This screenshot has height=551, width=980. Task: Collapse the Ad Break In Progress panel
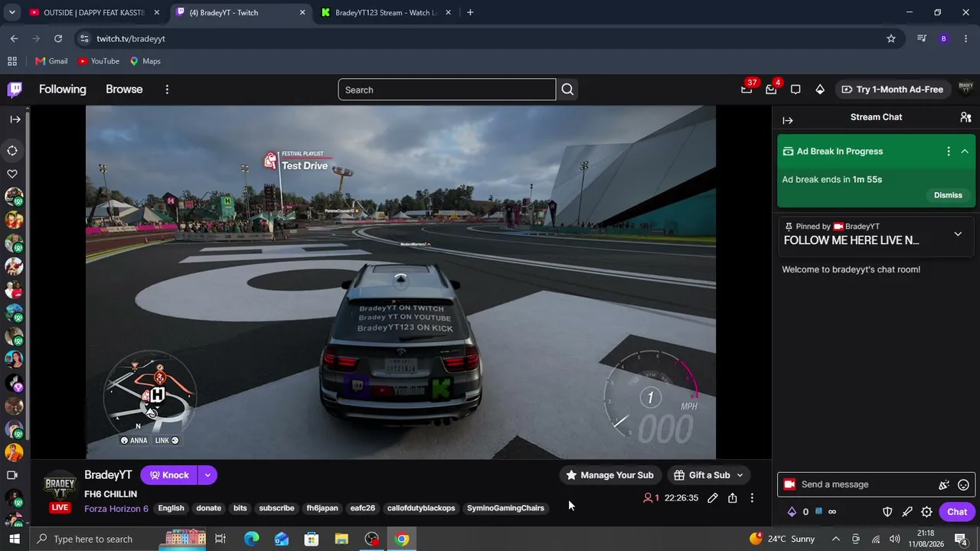965,152
